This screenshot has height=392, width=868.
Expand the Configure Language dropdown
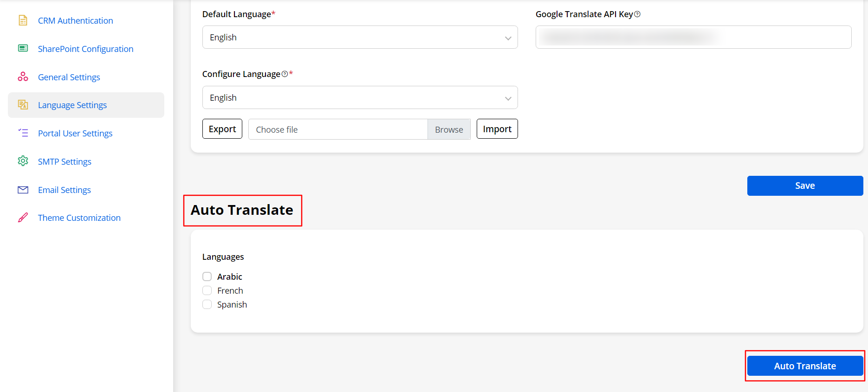[360, 97]
